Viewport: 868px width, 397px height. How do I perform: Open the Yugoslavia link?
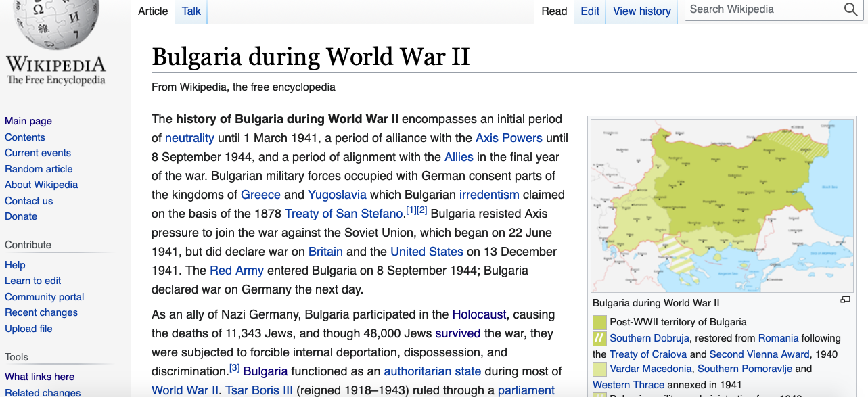pyautogui.click(x=337, y=195)
